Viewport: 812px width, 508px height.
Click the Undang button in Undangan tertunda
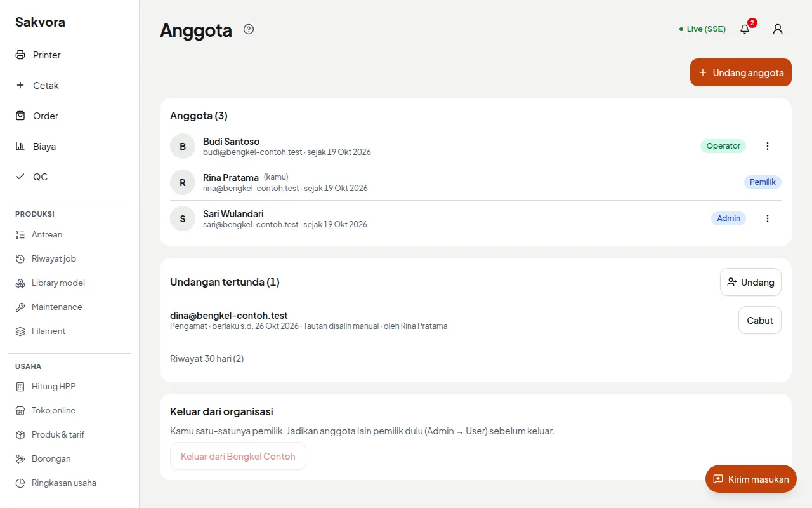(x=750, y=282)
